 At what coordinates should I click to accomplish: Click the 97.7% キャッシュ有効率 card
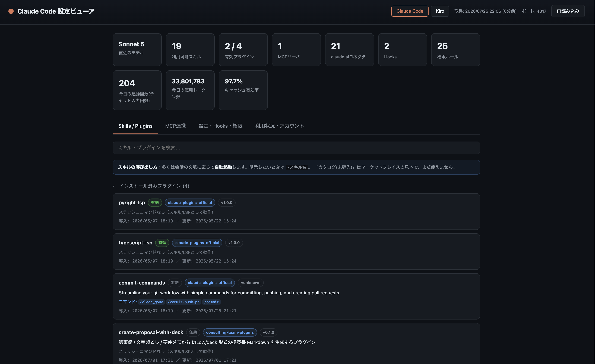(x=243, y=90)
